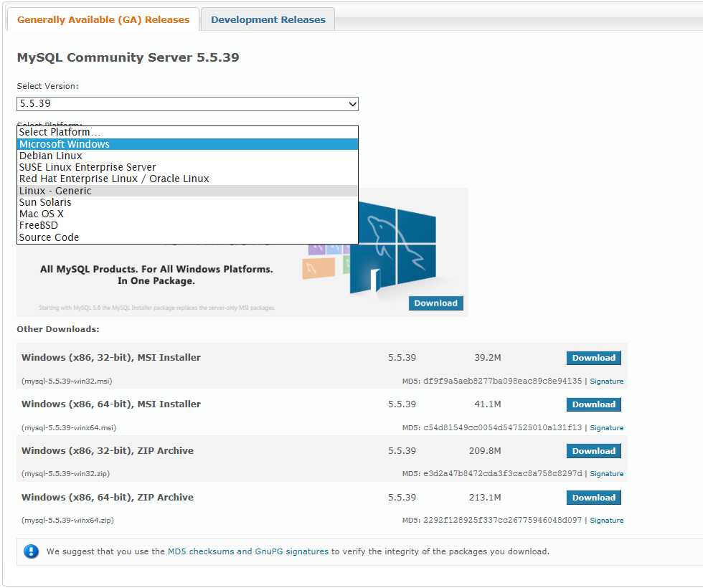The width and height of the screenshot is (703, 588).
Task: Select Mac OS X platform option
Action: pos(187,214)
